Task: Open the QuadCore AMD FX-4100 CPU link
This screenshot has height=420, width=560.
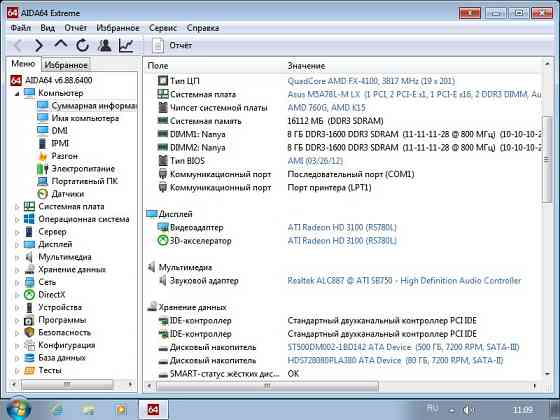Action: 371,81
